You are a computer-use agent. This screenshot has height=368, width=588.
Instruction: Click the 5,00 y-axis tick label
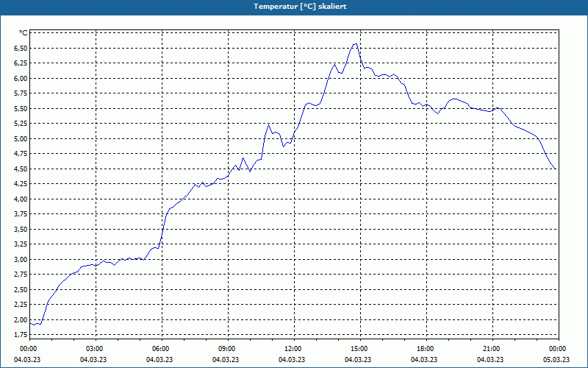(21, 138)
